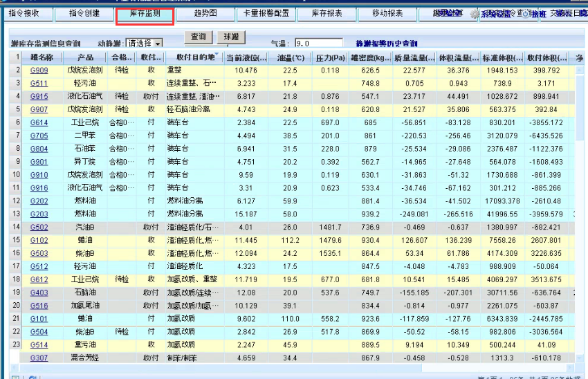Open tank G910 link
The image size is (588, 379).
pyautogui.click(x=39, y=176)
